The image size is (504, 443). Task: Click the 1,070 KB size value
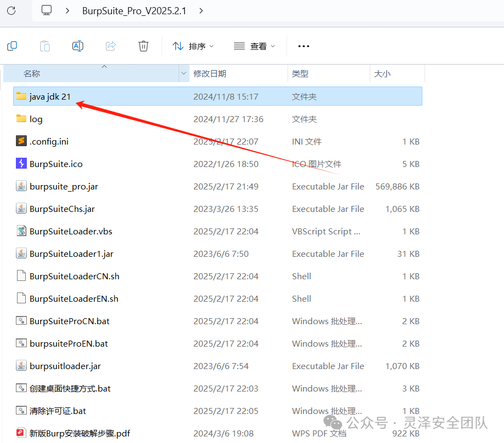(x=403, y=366)
